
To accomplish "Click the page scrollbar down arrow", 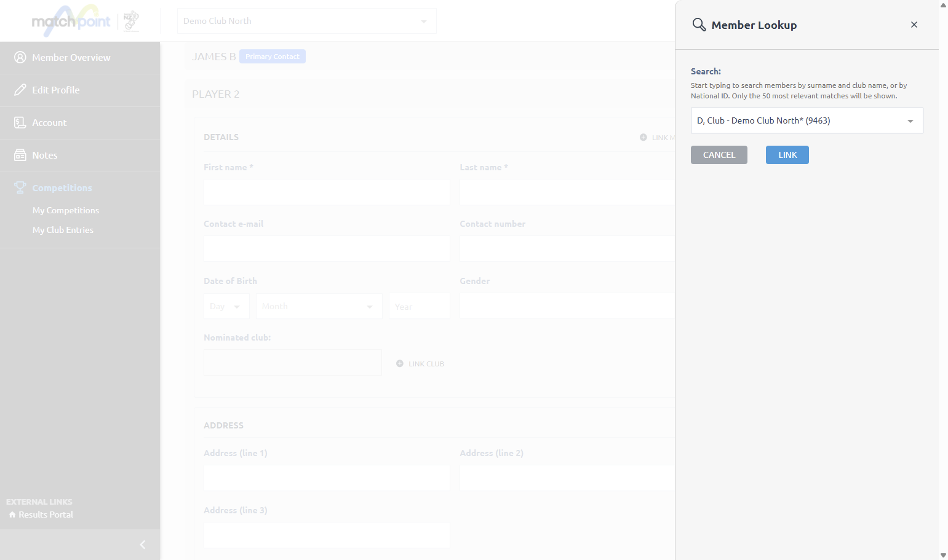I will point(943,555).
